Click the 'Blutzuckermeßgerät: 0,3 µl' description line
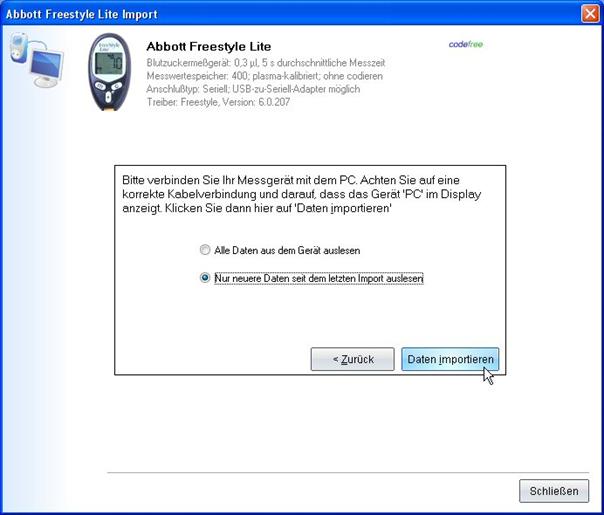Viewport: 604px width, 515px height. 266,63
